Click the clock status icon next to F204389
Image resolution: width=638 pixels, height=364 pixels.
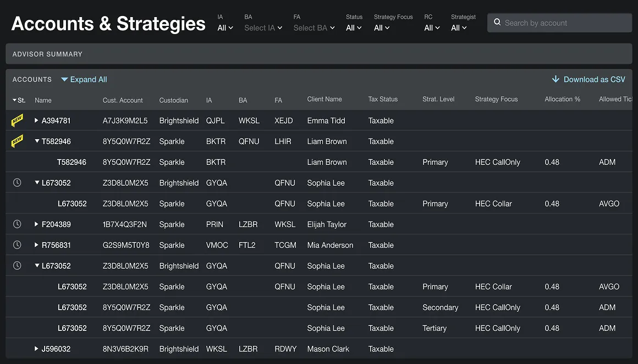click(x=16, y=224)
